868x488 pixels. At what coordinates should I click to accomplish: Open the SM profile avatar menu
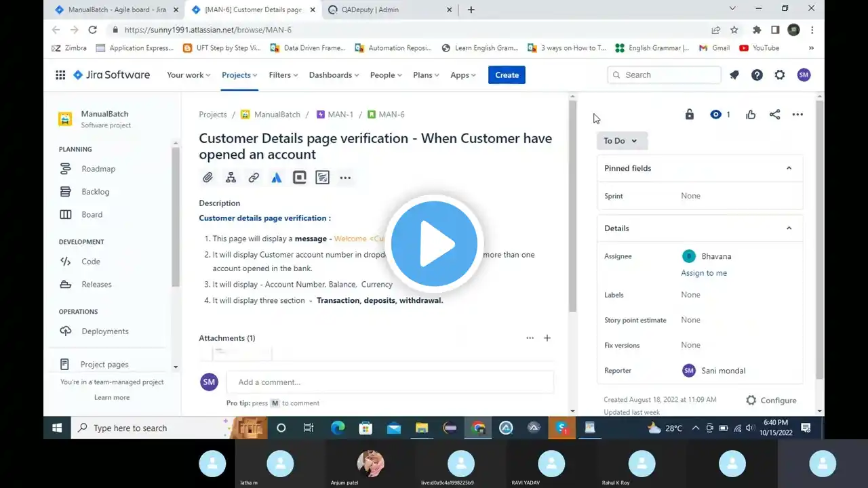point(804,75)
